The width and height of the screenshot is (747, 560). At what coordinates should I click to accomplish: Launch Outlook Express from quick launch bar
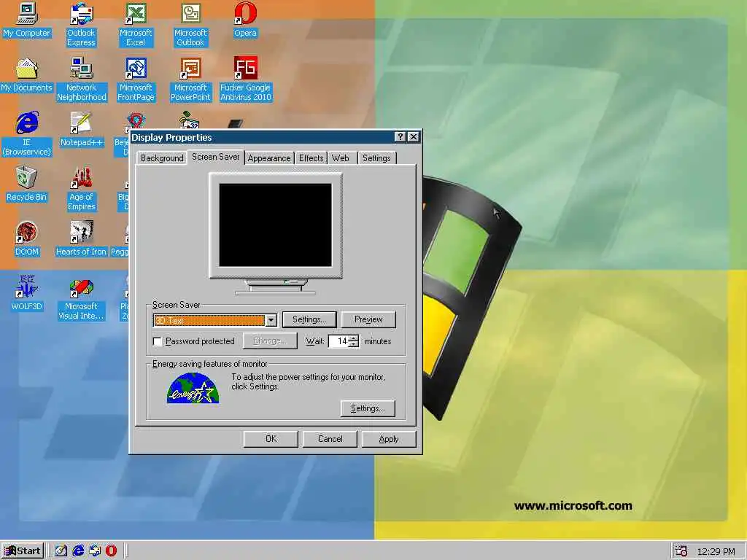click(95, 551)
